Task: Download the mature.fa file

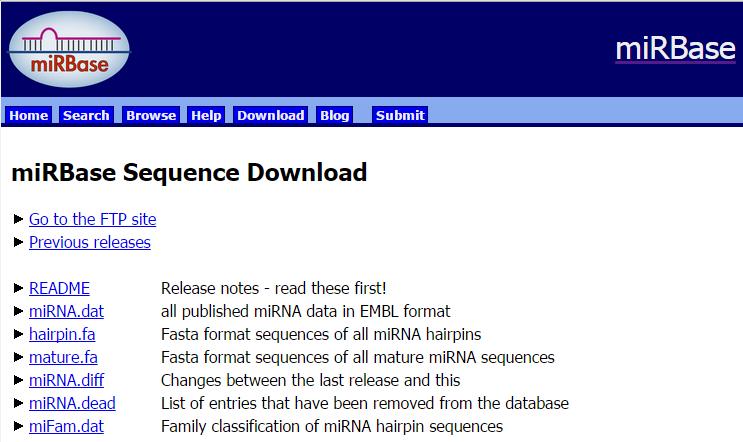Action: tap(63, 357)
